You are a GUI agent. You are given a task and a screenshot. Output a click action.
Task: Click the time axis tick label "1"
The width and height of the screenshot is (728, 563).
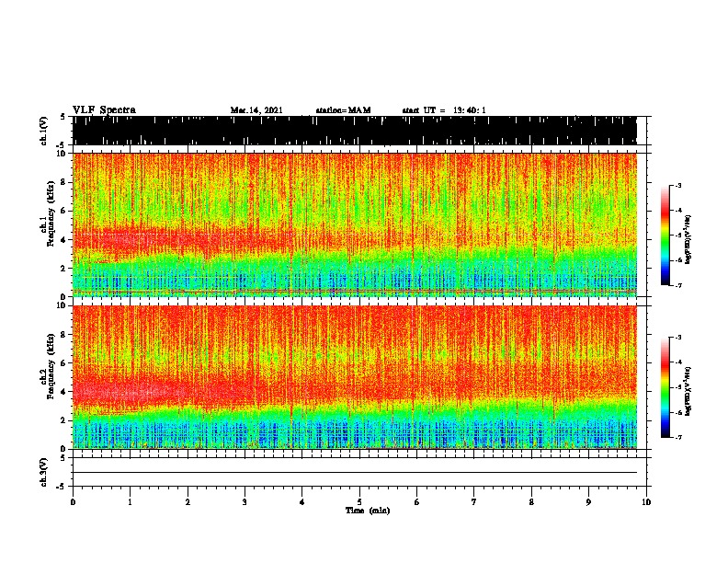[130, 502]
